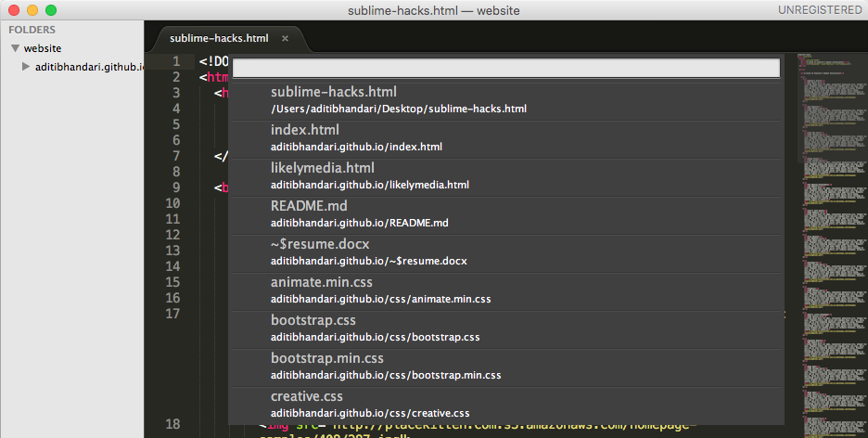Select the ~$resume.docx entry
868x438 pixels.
[x=506, y=253]
